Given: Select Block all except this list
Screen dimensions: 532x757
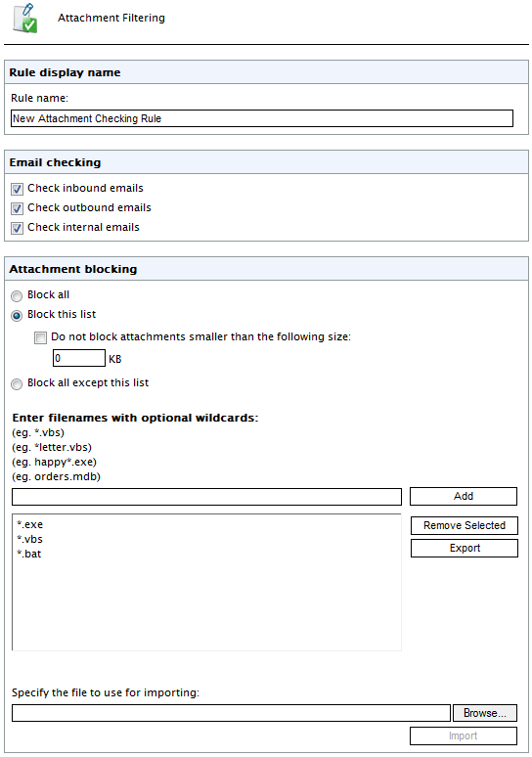Looking at the screenshot, I should click(x=17, y=383).
